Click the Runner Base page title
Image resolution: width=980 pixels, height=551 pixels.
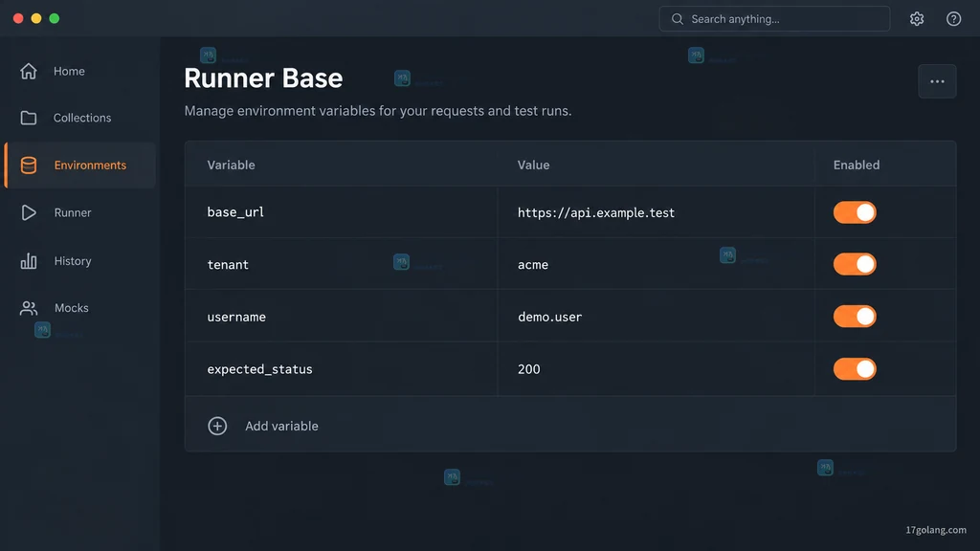coord(263,78)
